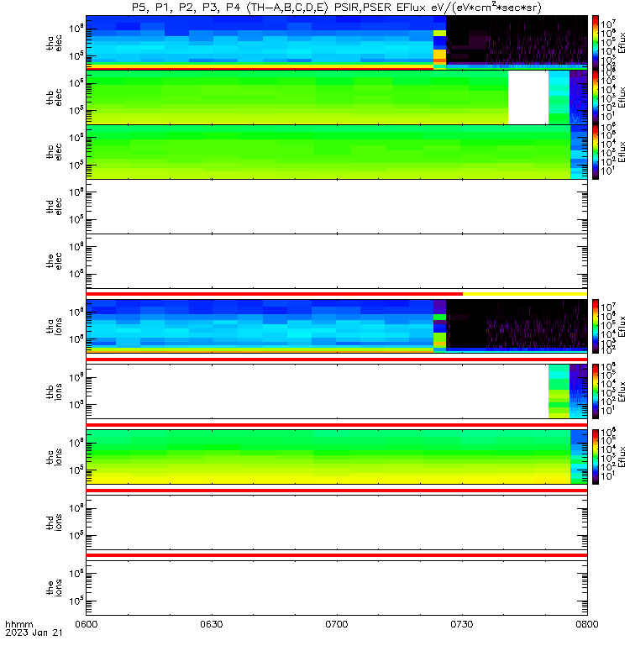Click inside the empty thd ions panel

point(337,522)
